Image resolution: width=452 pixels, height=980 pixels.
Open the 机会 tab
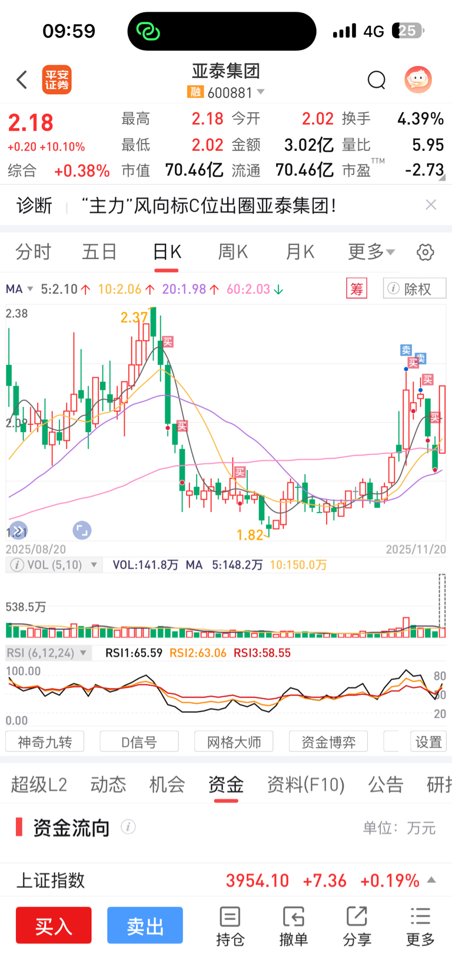[167, 785]
